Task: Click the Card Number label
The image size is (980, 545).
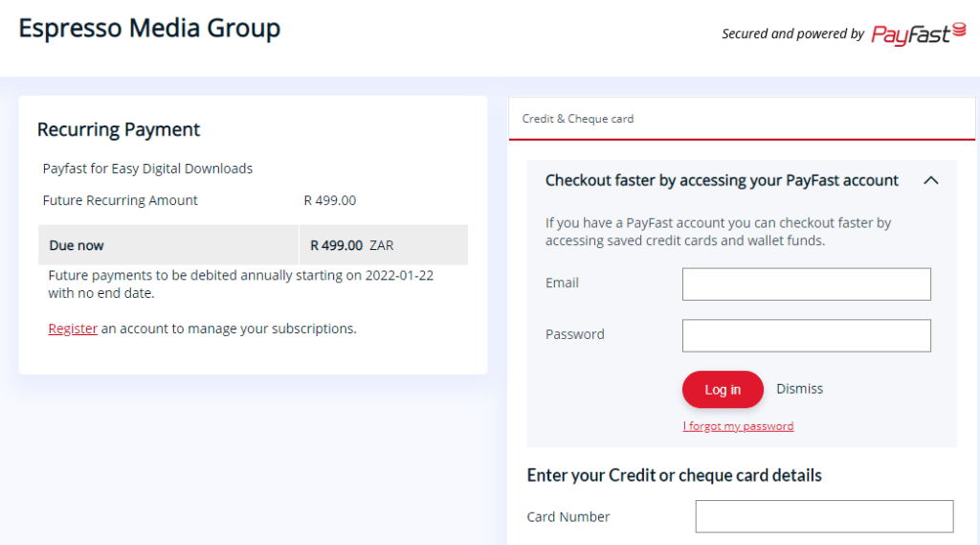Action: point(568,516)
